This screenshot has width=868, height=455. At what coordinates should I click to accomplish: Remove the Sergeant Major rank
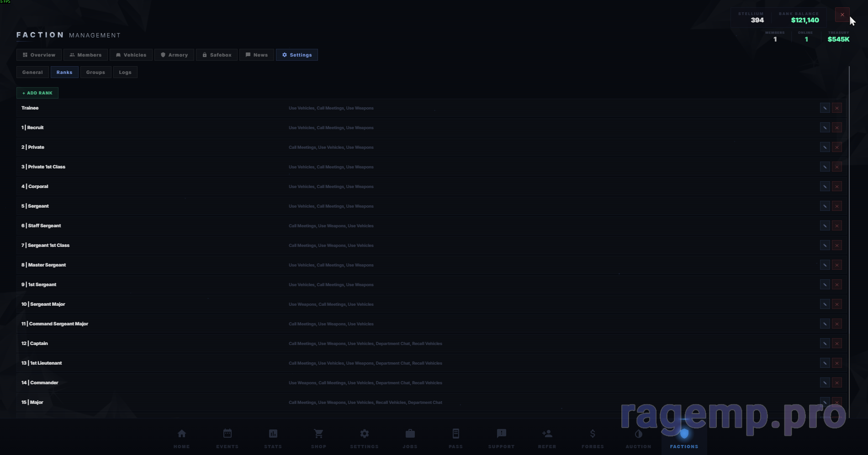click(x=837, y=304)
